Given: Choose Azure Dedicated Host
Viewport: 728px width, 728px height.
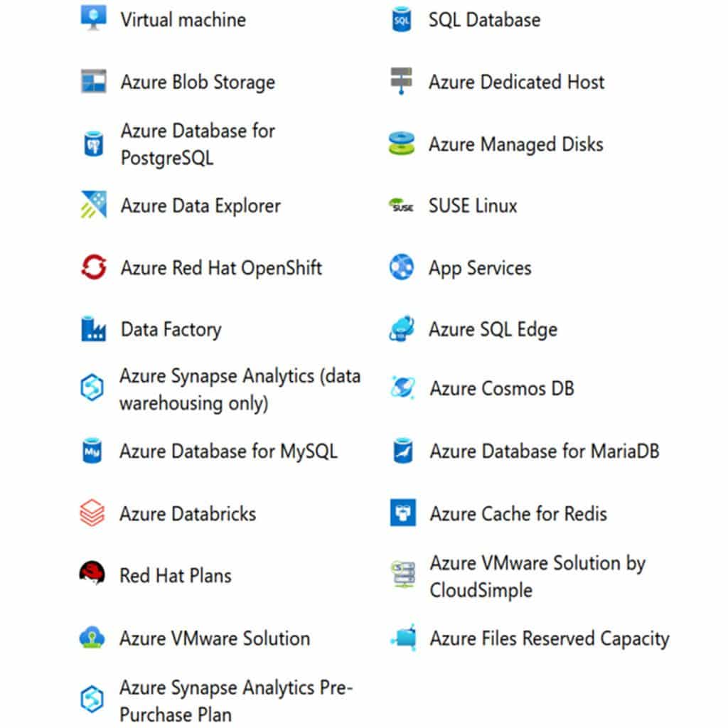Looking at the screenshot, I should tap(516, 82).
